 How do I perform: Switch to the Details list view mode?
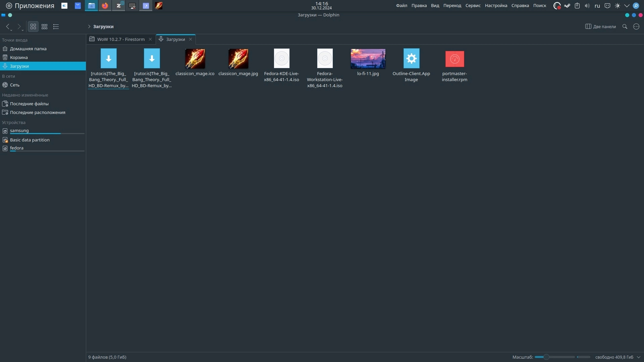coord(56,26)
